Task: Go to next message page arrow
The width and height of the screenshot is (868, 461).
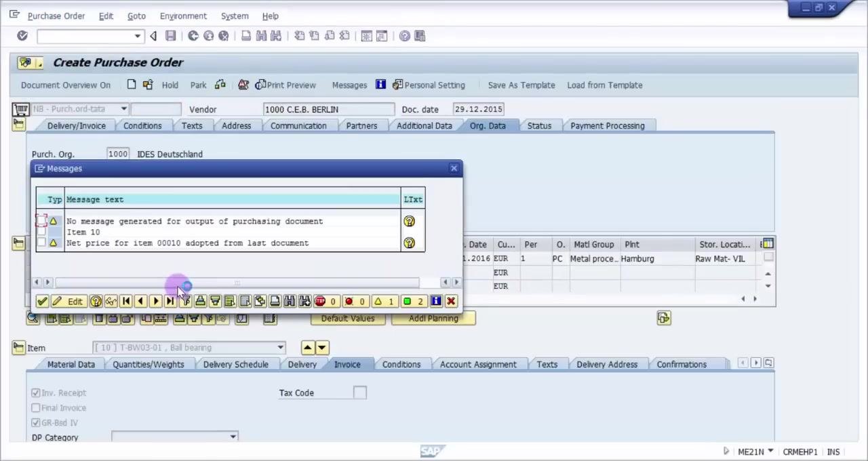Action: 155,302
